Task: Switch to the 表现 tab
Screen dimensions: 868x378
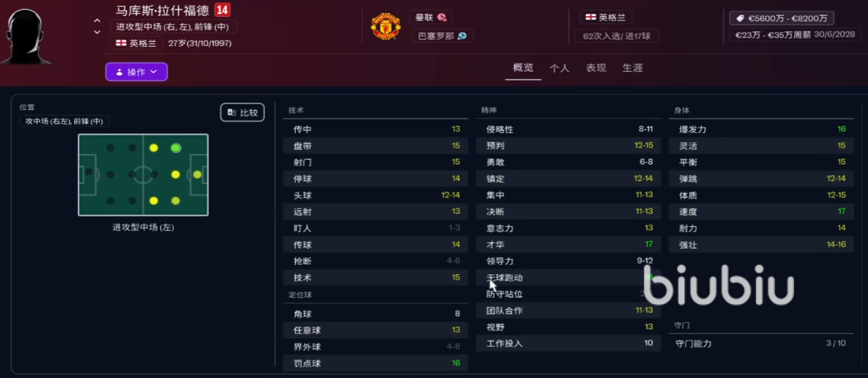Action: [x=596, y=69]
